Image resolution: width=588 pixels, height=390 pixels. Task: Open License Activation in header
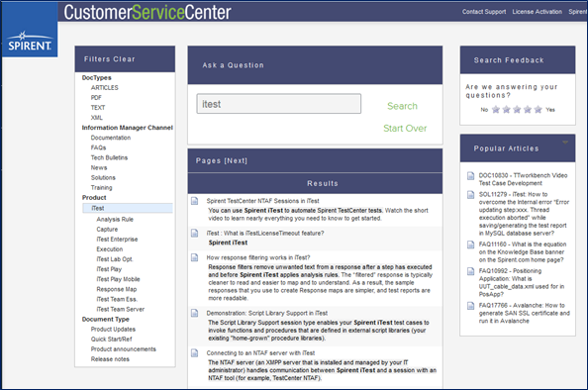[x=537, y=12]
